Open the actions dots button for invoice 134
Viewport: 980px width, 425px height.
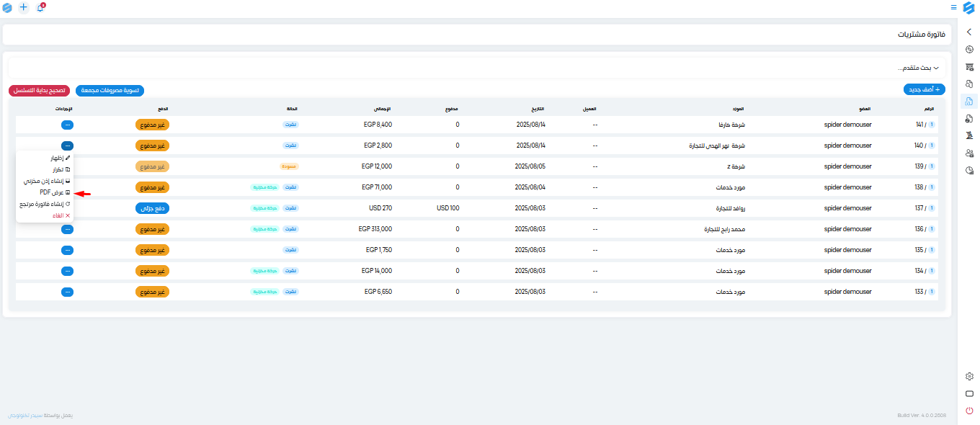(x=67, y=271)
